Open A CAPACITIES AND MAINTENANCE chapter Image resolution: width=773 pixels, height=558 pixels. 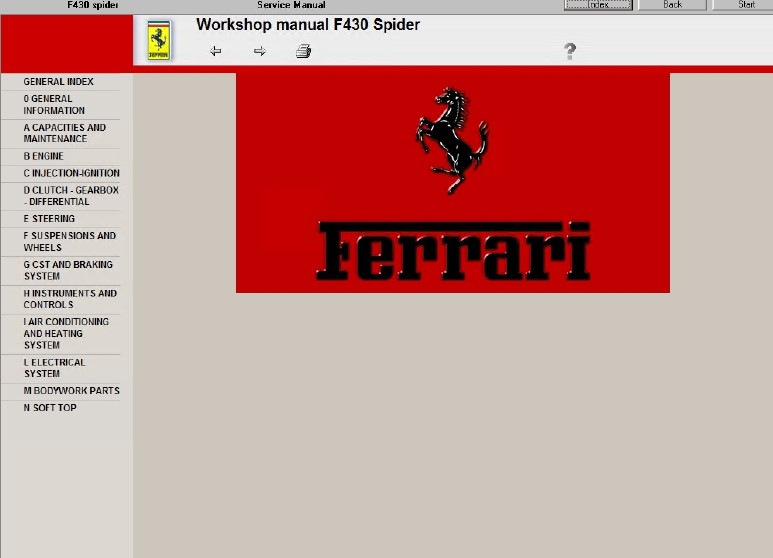point(65,133)
